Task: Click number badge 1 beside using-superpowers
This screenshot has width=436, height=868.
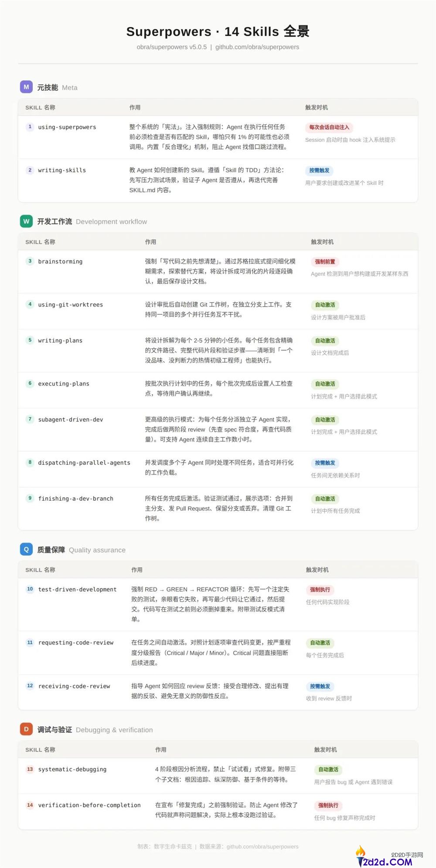Action: click(x=30, y=127)
